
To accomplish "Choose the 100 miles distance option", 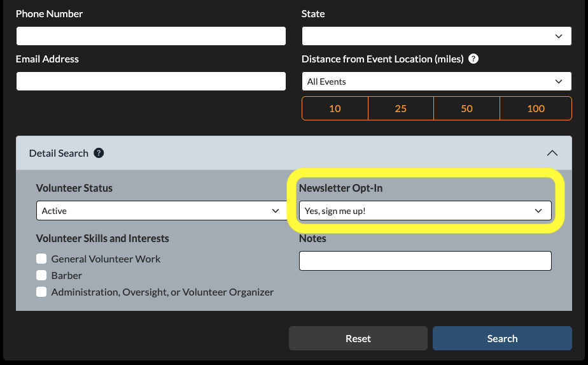I will 536,108.
